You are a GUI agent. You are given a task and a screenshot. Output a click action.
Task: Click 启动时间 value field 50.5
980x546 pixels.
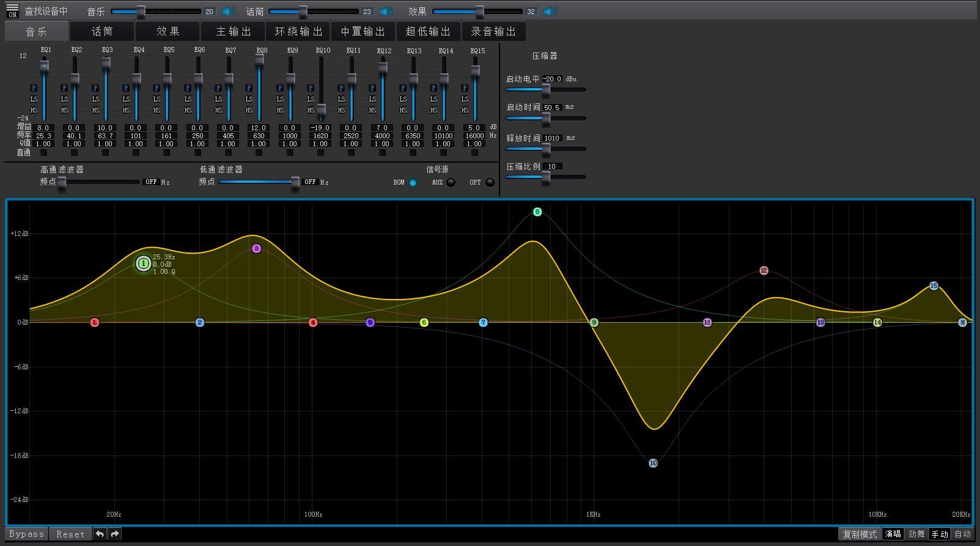click(552, 108)
